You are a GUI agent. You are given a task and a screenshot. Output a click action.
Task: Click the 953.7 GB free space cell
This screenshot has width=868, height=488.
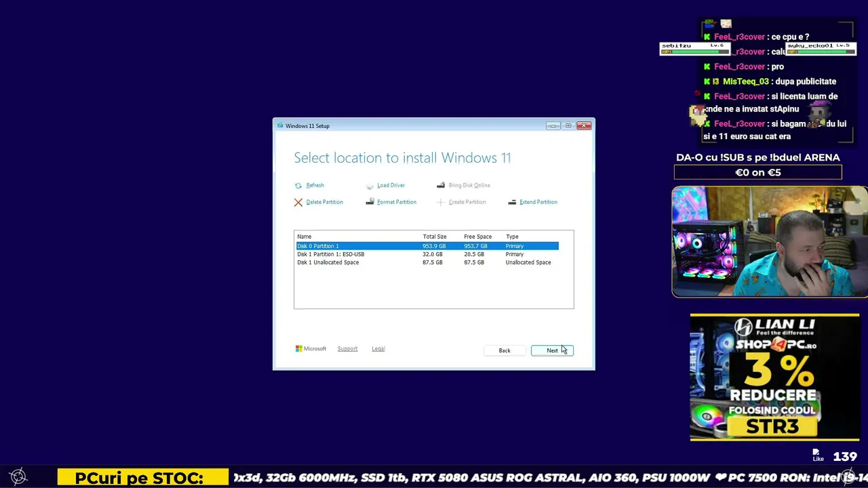coord(475,246)
